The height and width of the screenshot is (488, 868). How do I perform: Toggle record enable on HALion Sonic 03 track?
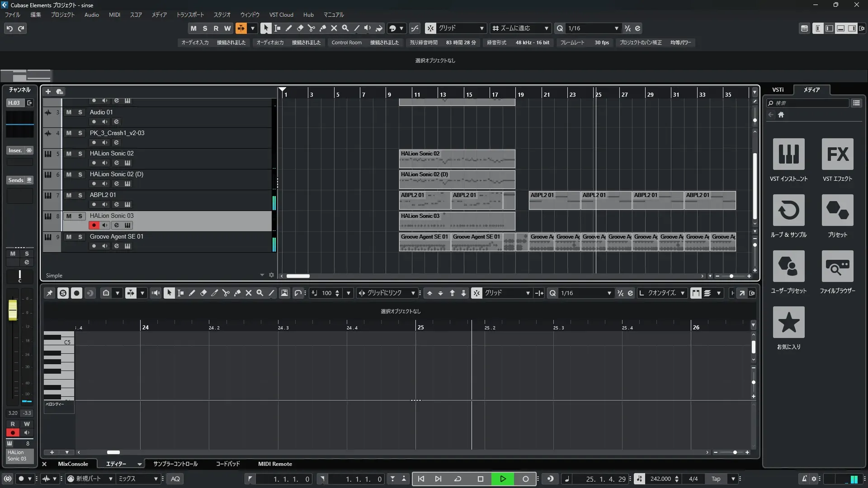[x=94, y=225]
